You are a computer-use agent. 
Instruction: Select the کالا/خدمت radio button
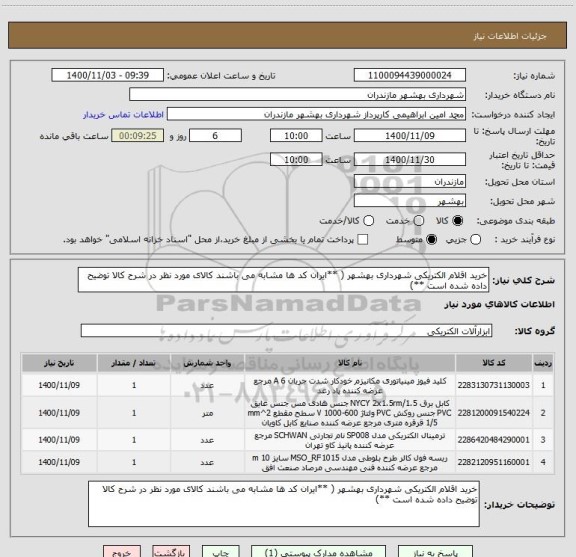coord(368,221)
